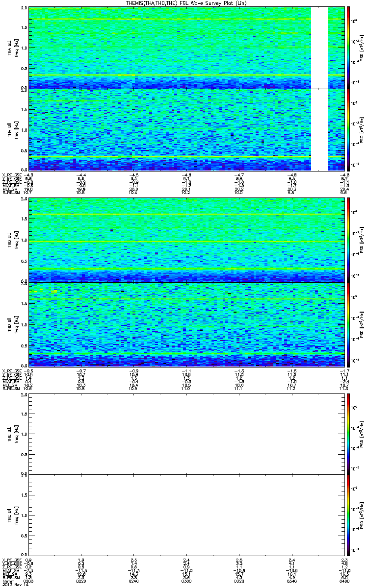
Task: Click the THA B-perpendicular spectrogram panel
Action: [186, 48]
